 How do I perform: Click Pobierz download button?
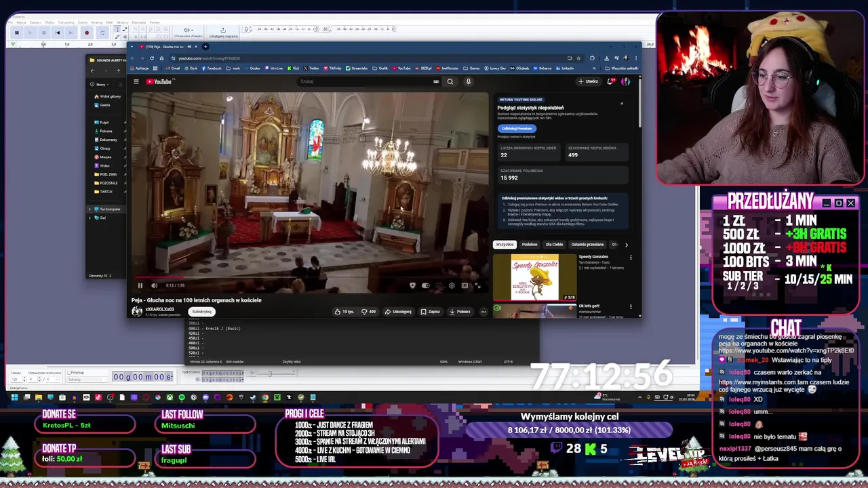click(x=460, y=312)
